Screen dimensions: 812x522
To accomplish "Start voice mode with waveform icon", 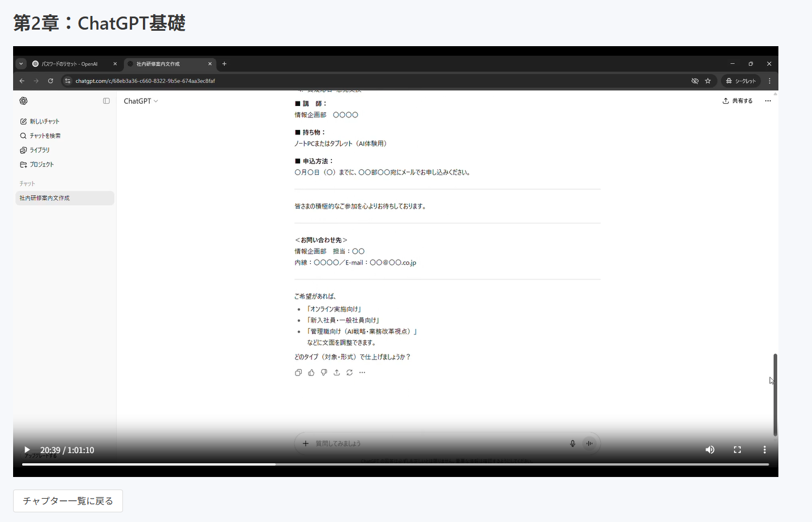I will [x=589, y=443].
